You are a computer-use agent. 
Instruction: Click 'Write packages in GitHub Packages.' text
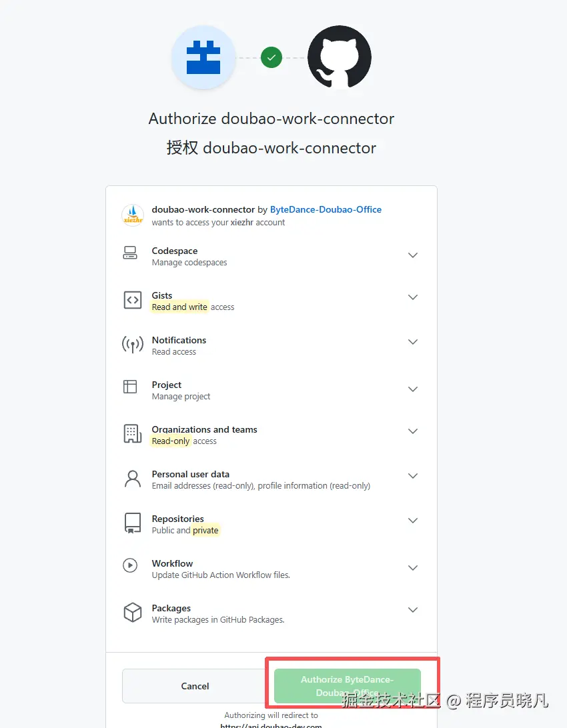(x=218, y=620)
